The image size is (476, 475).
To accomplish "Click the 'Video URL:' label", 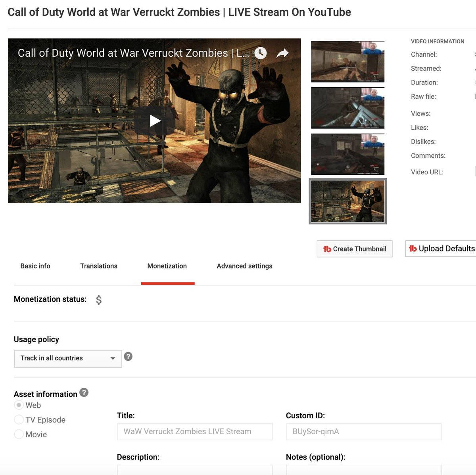I will (x=427, y=172).
